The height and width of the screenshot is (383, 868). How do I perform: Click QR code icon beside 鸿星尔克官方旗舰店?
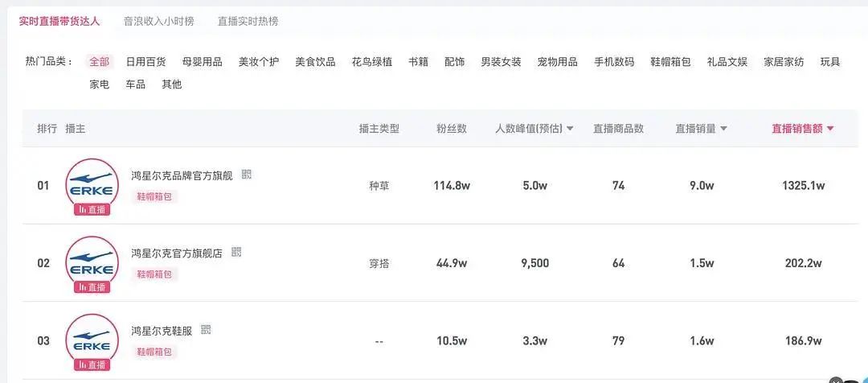point(236,252)
